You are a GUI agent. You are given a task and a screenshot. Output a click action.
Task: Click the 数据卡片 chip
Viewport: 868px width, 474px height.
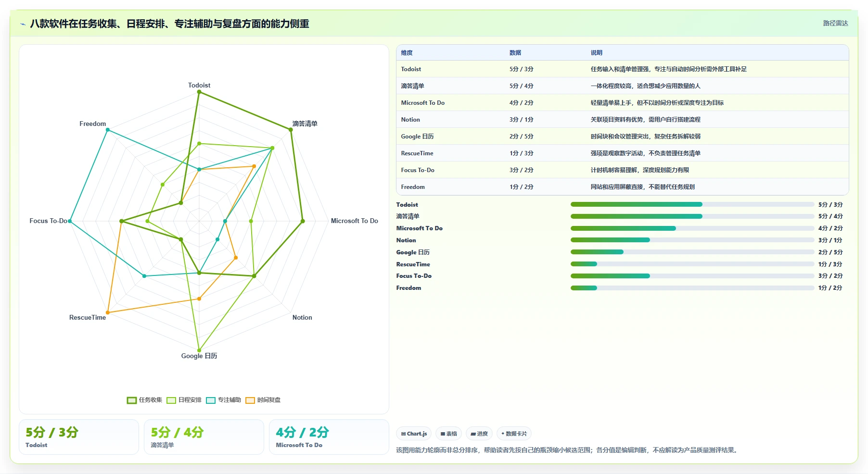(x=514, y=434)
